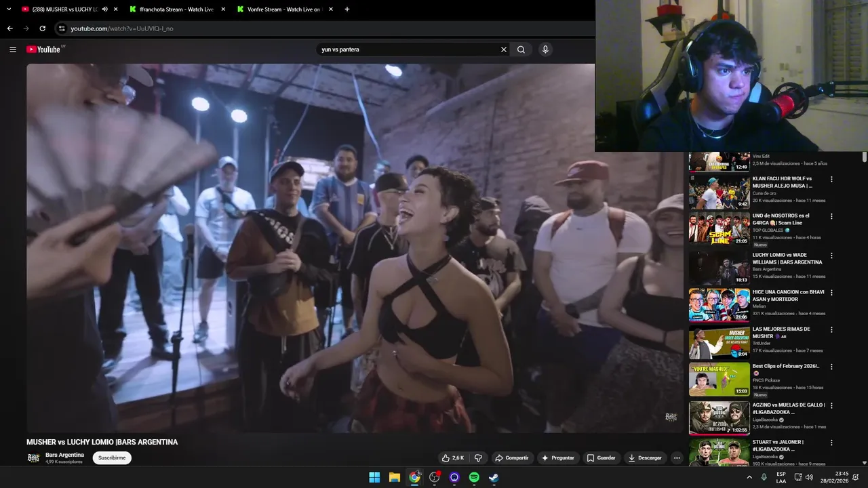Dislike the MUSHER vs LUCHY LOMIO video
This screenshot has width=868, height=488.
click(x=478, y=458)
